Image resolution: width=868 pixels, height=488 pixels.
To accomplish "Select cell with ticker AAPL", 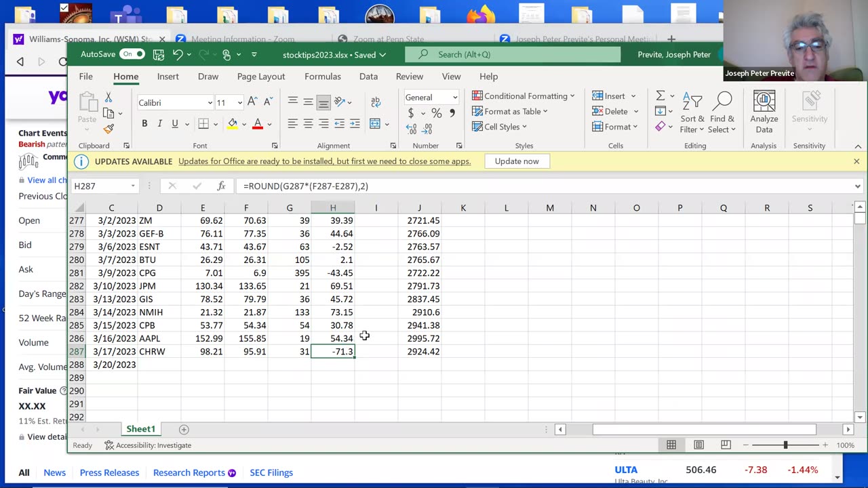I will point(159,338).
